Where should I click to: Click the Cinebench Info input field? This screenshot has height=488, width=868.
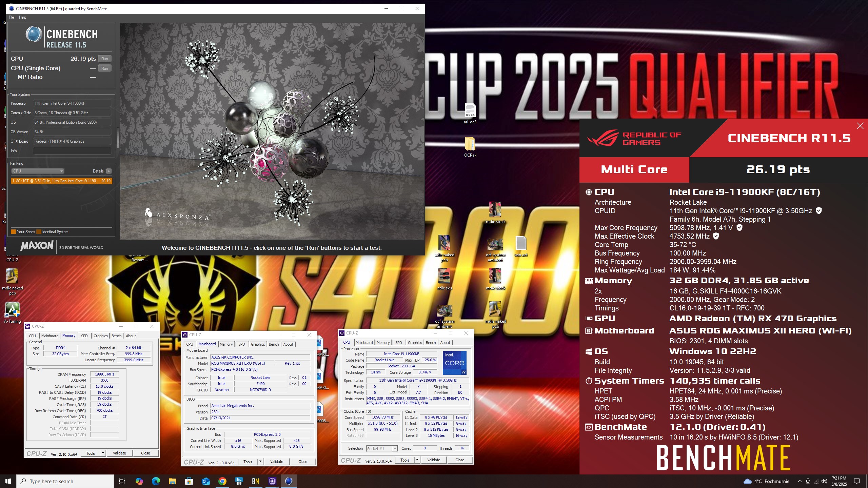(72, 151)
